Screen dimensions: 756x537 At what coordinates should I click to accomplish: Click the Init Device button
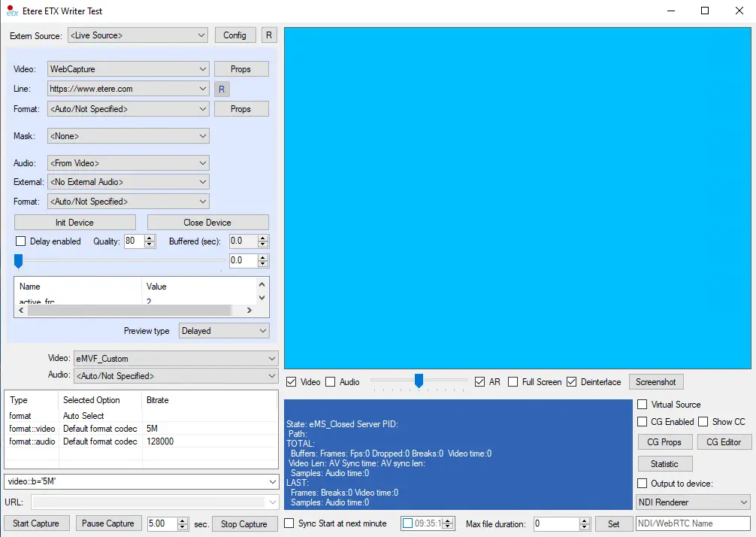coord(75,223)
